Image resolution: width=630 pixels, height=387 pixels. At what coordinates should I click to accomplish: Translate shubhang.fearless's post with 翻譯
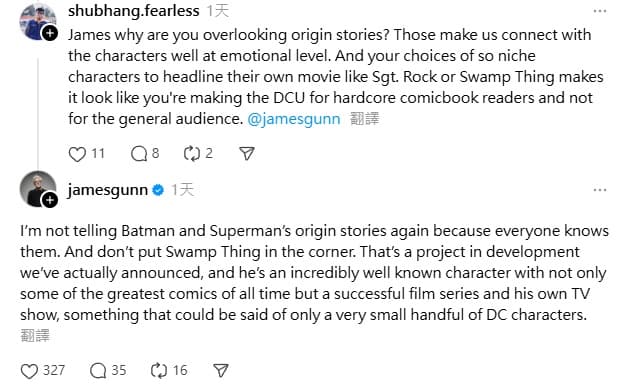tap(364, 119)
